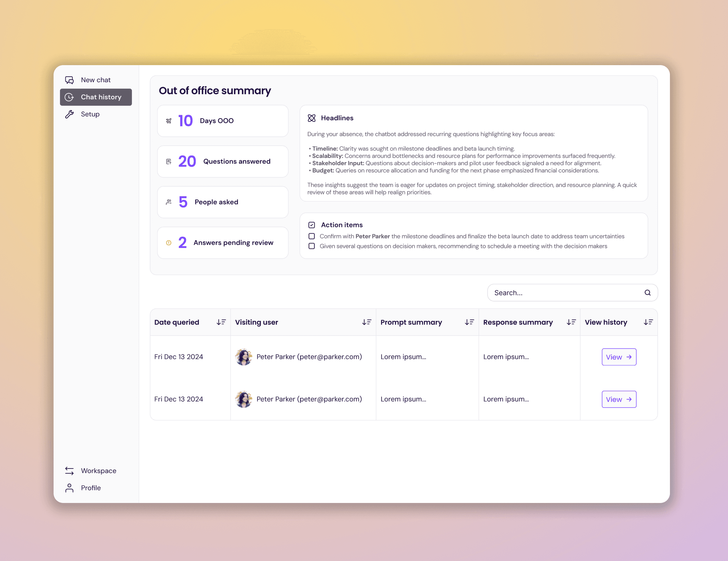Check the decision makers meeting action item

click(311, 246)
